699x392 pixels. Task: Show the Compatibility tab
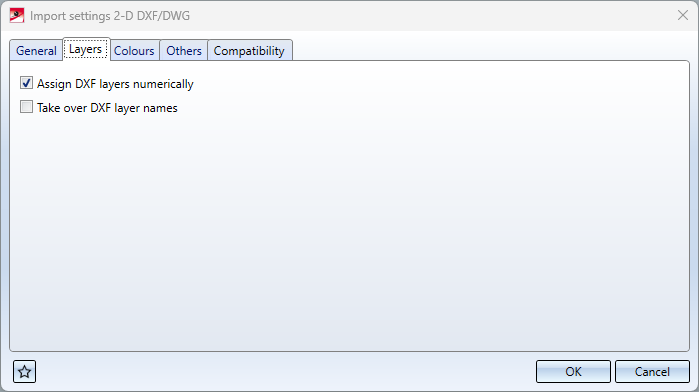coord(249,51)
